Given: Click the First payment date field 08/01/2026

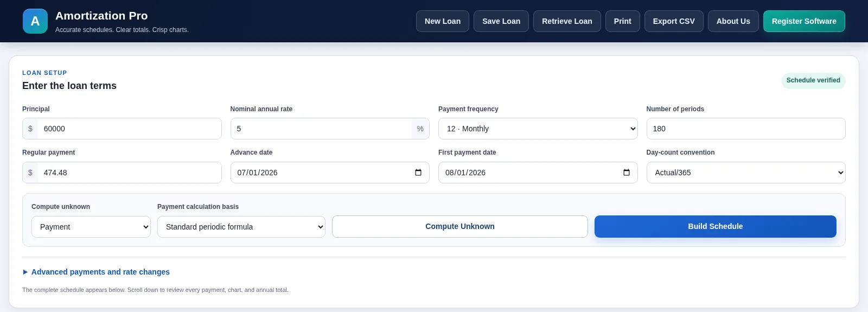Looking at the screenshot, I should pyautogui.click(x=538, y=173).
